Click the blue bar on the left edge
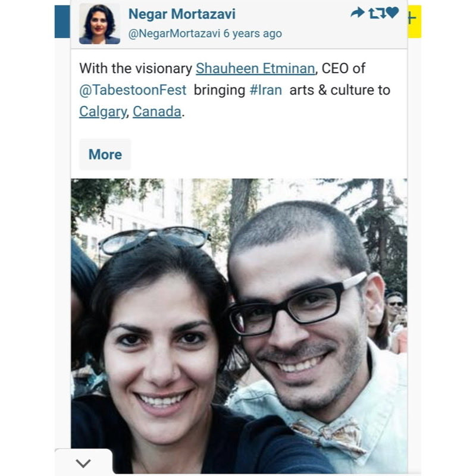Screen dimensions: 476x476 tap(62, 21)
